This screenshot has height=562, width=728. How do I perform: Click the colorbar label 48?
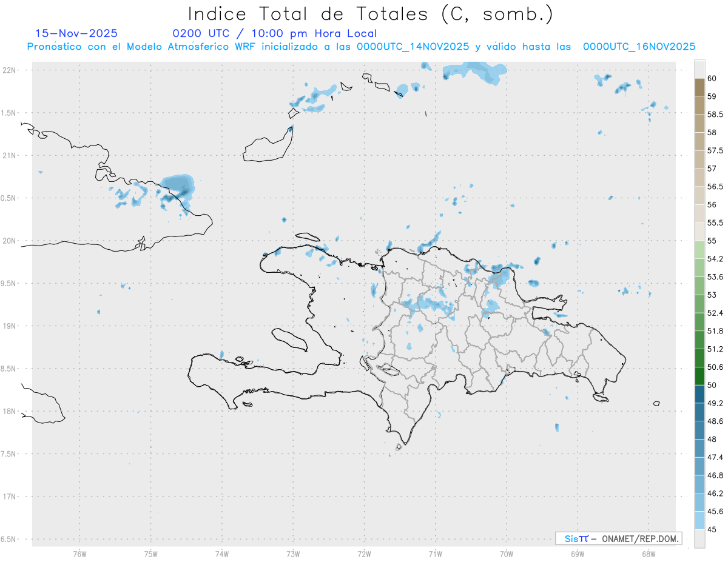tap(712, 440)
